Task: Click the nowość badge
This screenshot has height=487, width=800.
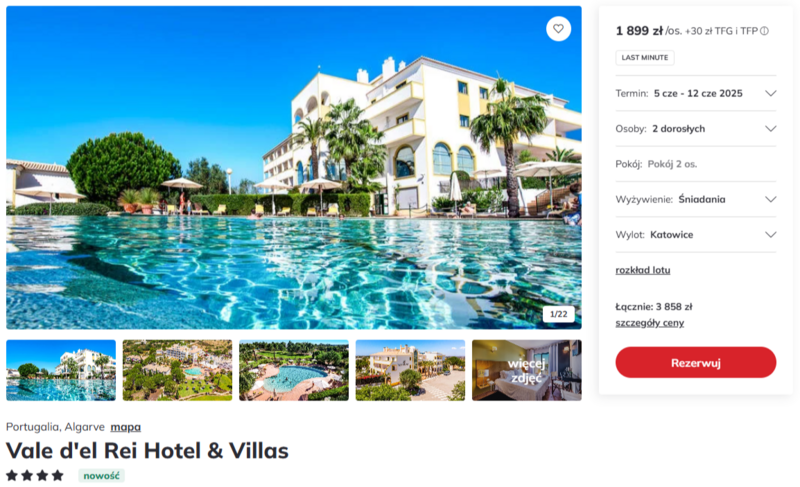Action: pos(102,476)
